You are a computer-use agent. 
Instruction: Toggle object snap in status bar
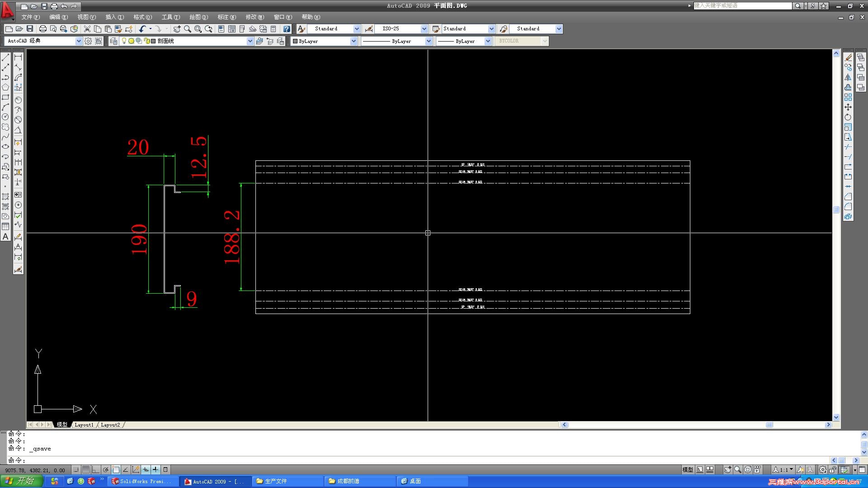[x=116, y=470]
